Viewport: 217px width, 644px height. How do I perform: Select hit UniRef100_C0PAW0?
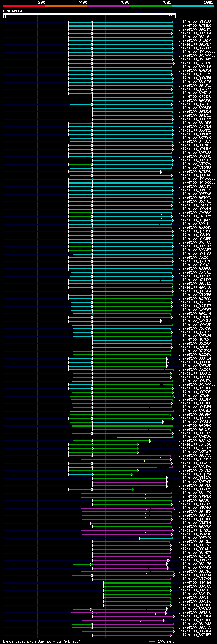tap(195, 213)
